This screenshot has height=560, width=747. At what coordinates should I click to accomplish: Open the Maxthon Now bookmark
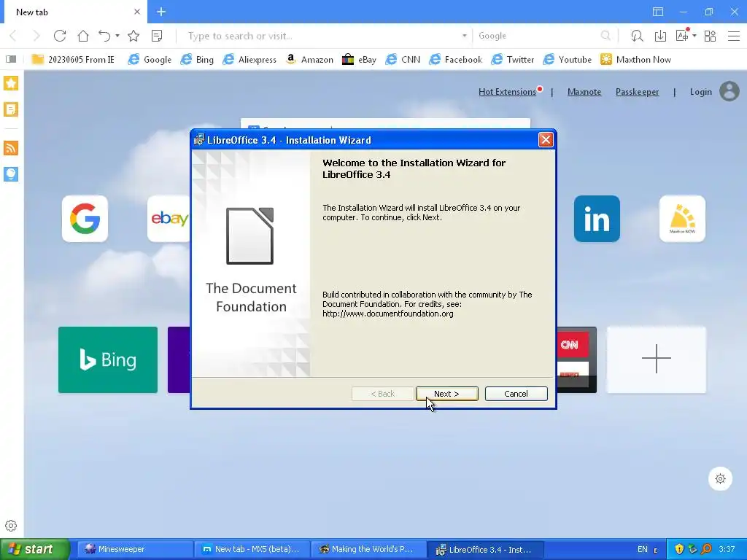coord(635,60)
